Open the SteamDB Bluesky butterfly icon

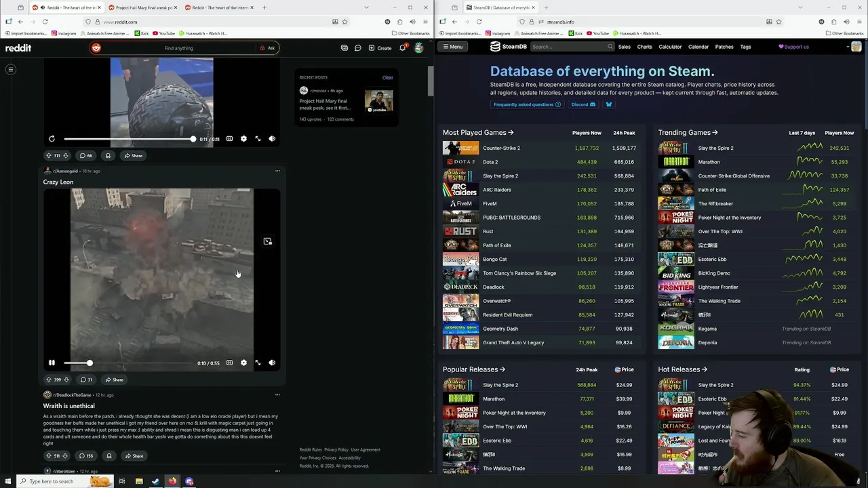tap(608, 104)
